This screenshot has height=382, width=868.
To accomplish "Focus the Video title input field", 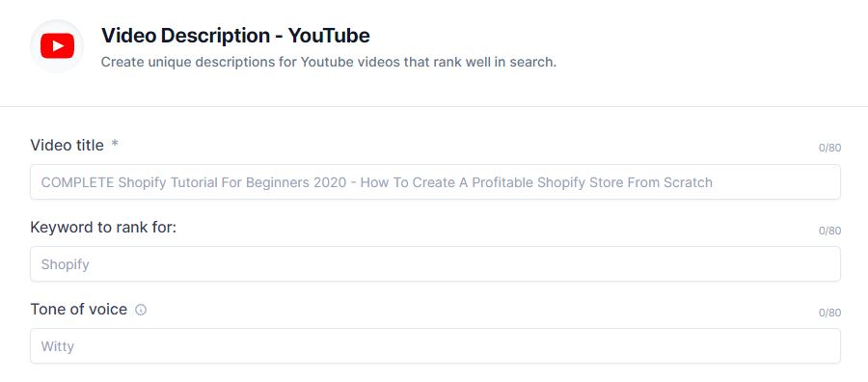I will pos(435,182).
